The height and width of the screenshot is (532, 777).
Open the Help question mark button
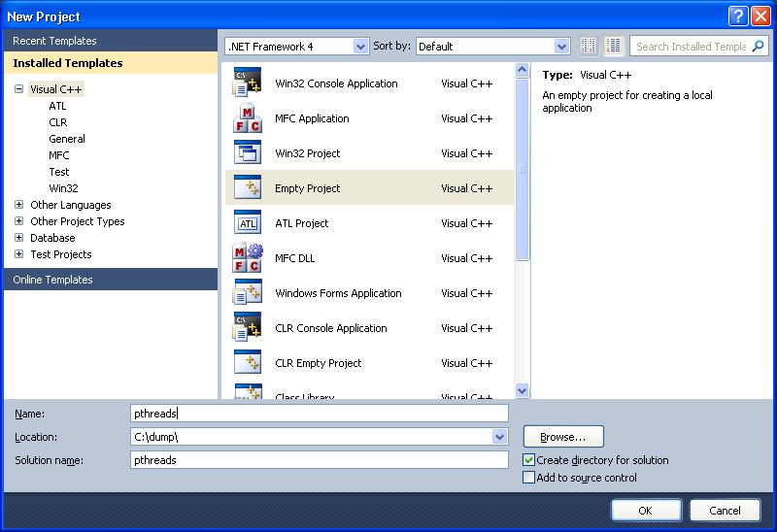tap(738, 16)
